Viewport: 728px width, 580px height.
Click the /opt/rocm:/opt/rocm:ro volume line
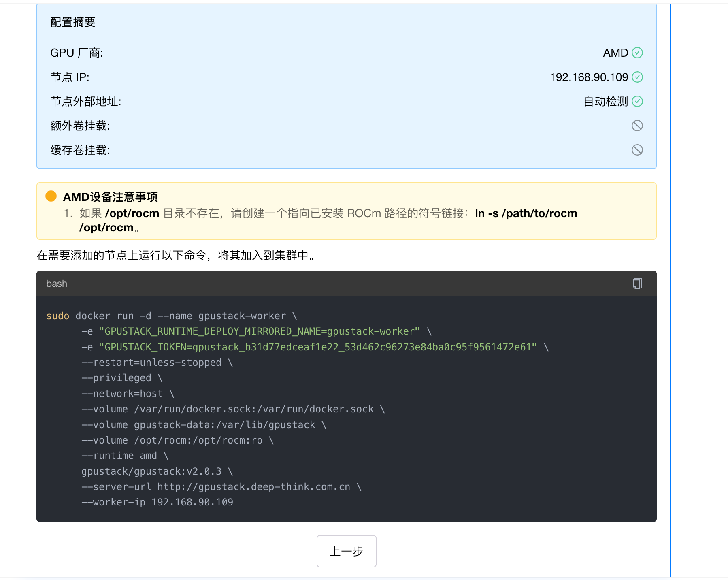[x=178, y=440]
